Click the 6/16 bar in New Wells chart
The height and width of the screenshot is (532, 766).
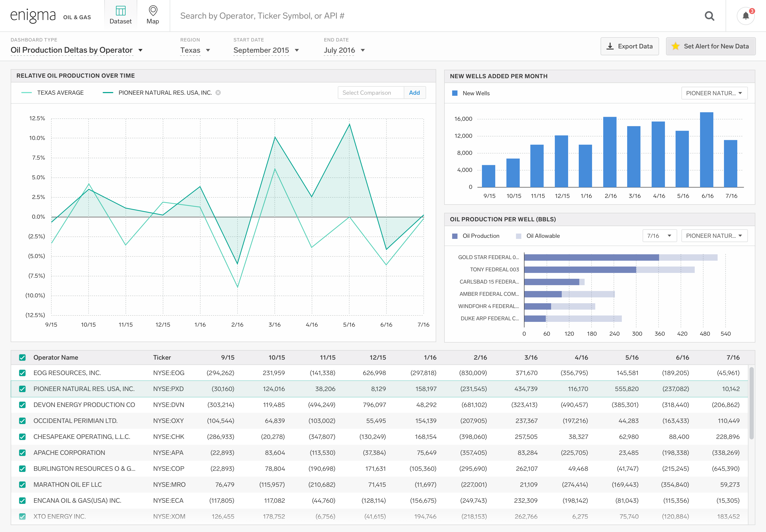tap(707, 150)
